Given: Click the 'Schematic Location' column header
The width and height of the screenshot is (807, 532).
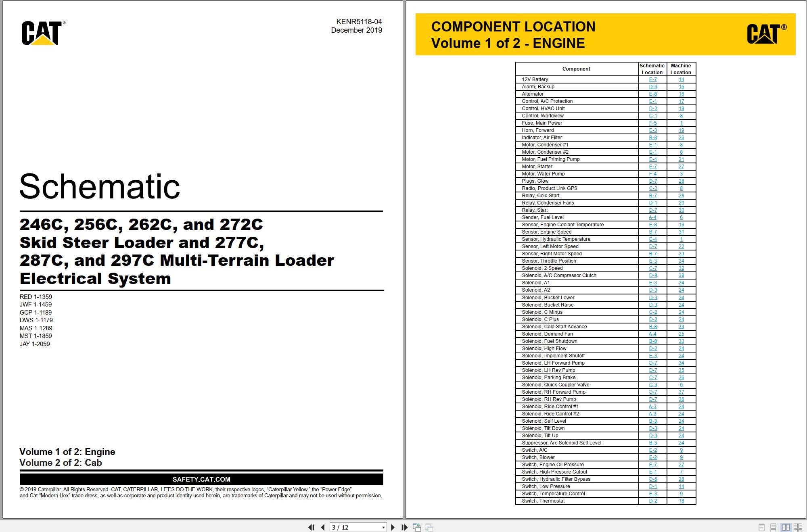Looking at the screenshot, I should [x=652, y=69].
